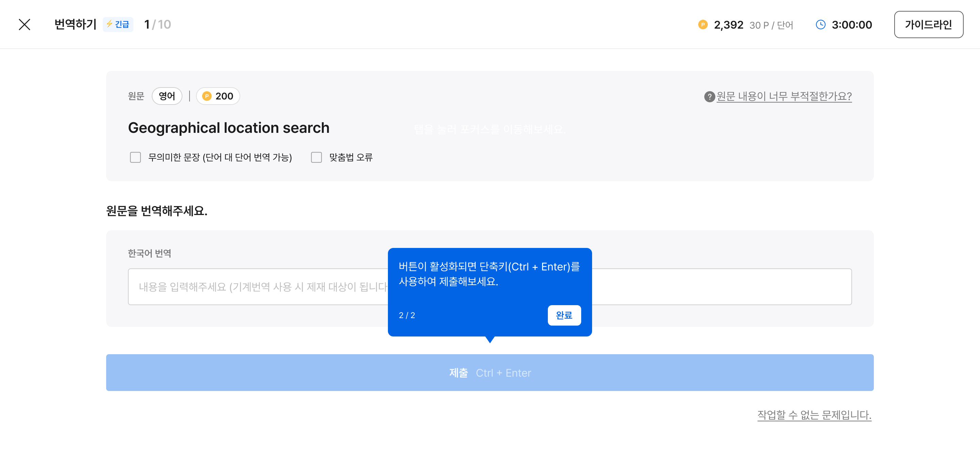Image resolution: width=980 pixels, height=470 pixels.
Task: Click the source text "Geographical location search"
Action: (x=229, y=128)
